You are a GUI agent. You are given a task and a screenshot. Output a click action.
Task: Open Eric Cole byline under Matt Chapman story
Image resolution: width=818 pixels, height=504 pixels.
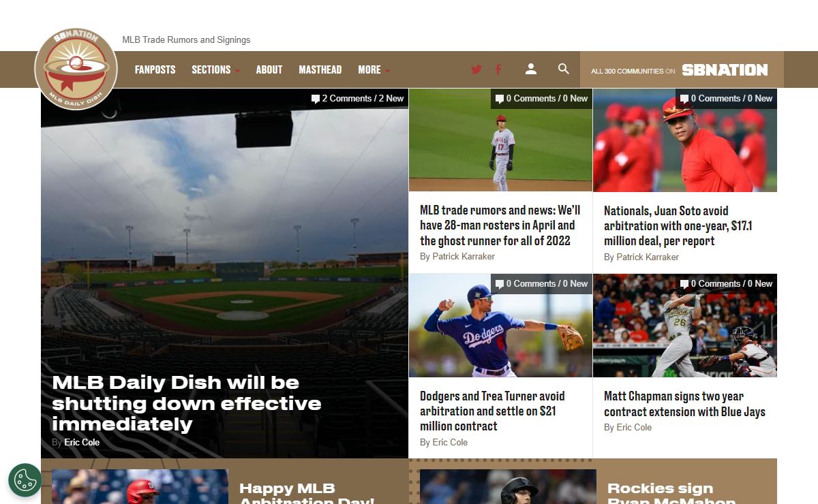pyautogui.click(x=634, y=427)
